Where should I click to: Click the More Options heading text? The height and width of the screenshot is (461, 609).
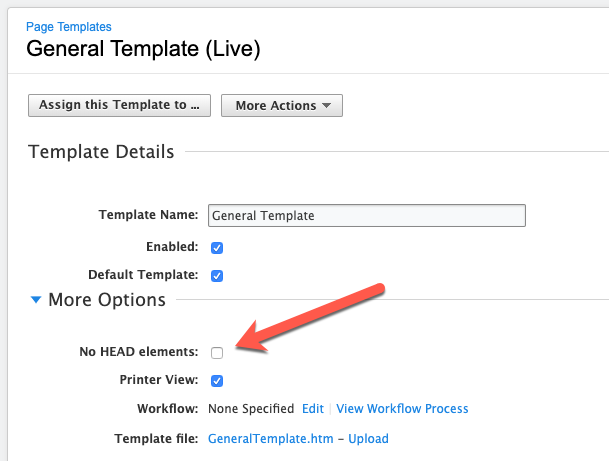tap(107, 299)
